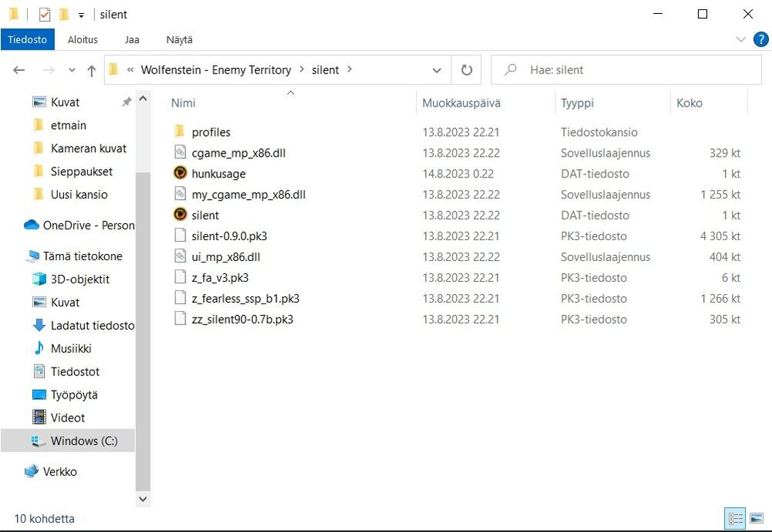Select Windows (C:) drive in sidebar
The width and height of the screenshot is (772, 532).
click(68, 441)
